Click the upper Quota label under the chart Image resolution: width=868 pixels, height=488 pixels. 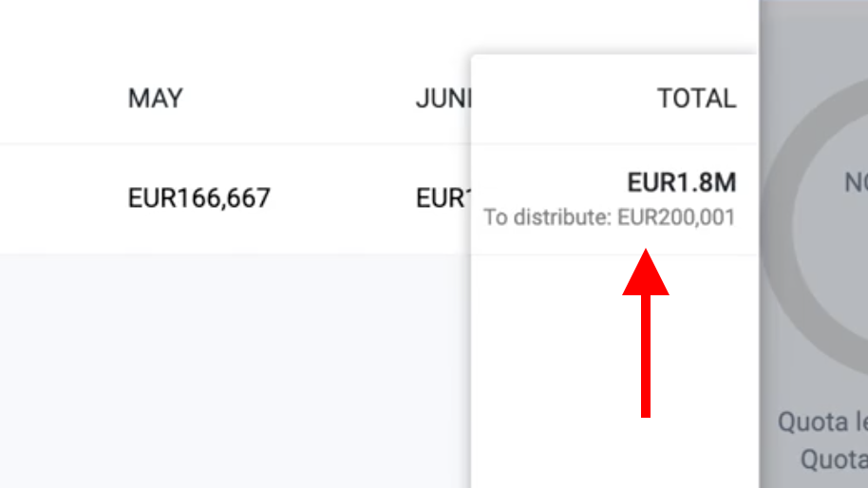coord(822,422)
